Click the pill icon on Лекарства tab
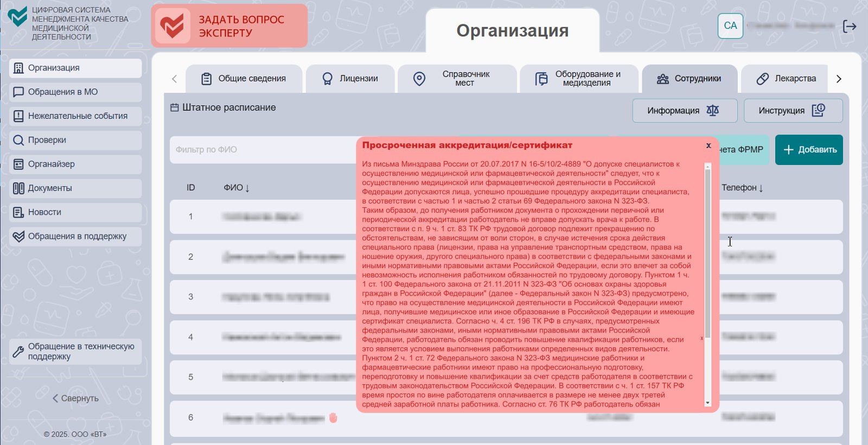The width and height of the screenshot is (868, 445). pos(763,79)
